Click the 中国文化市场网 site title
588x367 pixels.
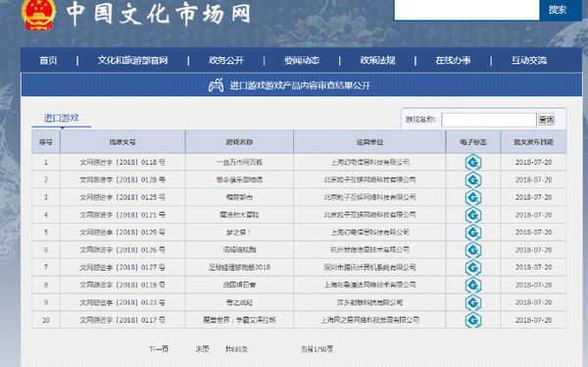[x=158, y=14]
